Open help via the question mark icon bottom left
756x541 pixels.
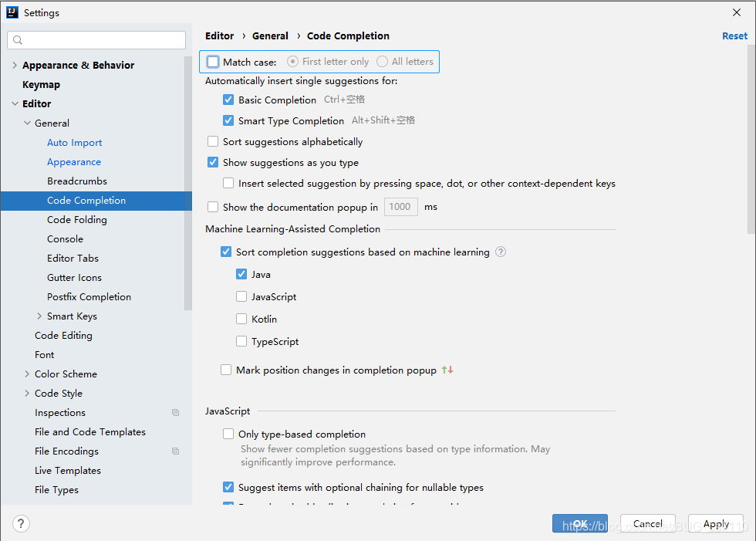(x=20, y=523)
